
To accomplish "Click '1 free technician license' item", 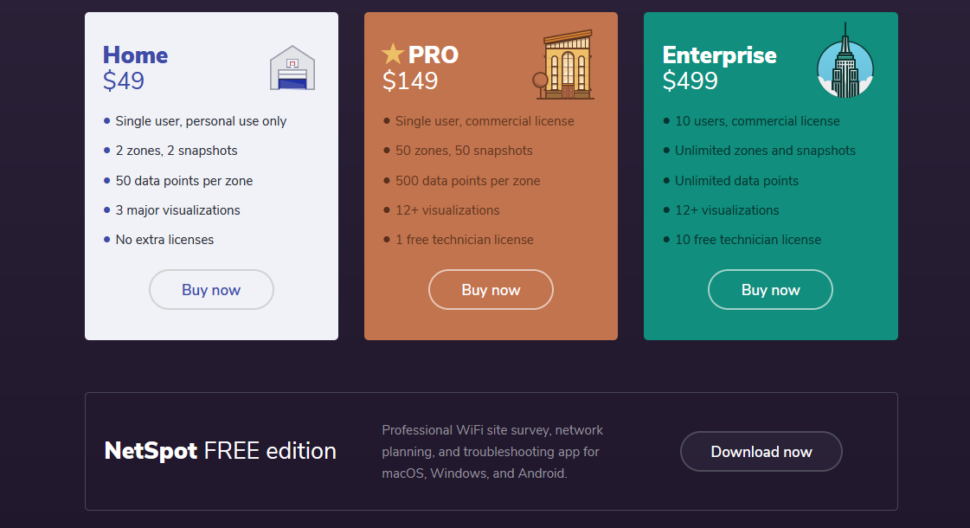I will [x=465, y=240].
